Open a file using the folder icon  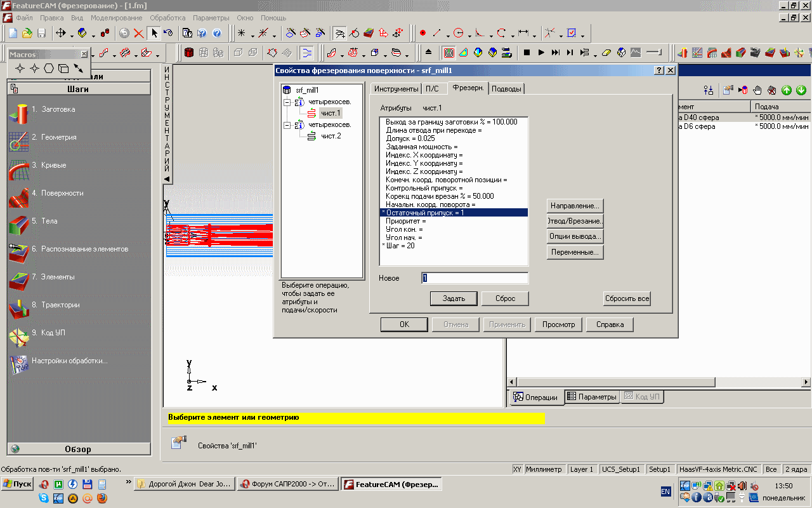[x=27, y=33]
